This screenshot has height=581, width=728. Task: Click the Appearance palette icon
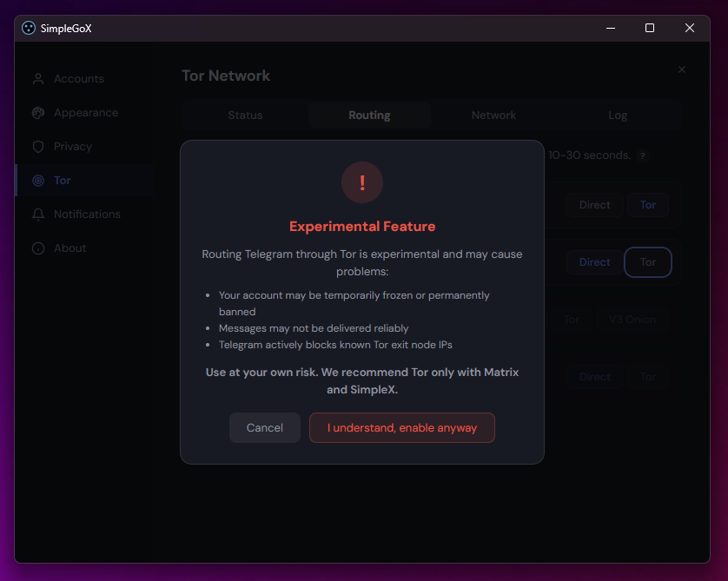pos(38,113)
